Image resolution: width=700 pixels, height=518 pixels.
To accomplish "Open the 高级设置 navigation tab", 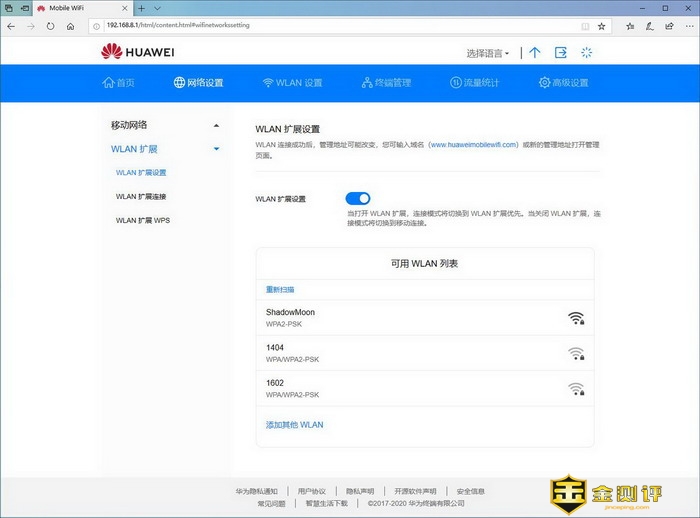I will pos(564,83).
